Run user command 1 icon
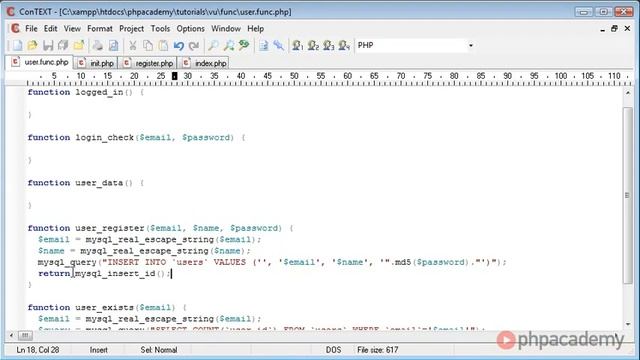The width and height of the screenshot is (640, 360). pyautogui.click(x=298, y=45)
